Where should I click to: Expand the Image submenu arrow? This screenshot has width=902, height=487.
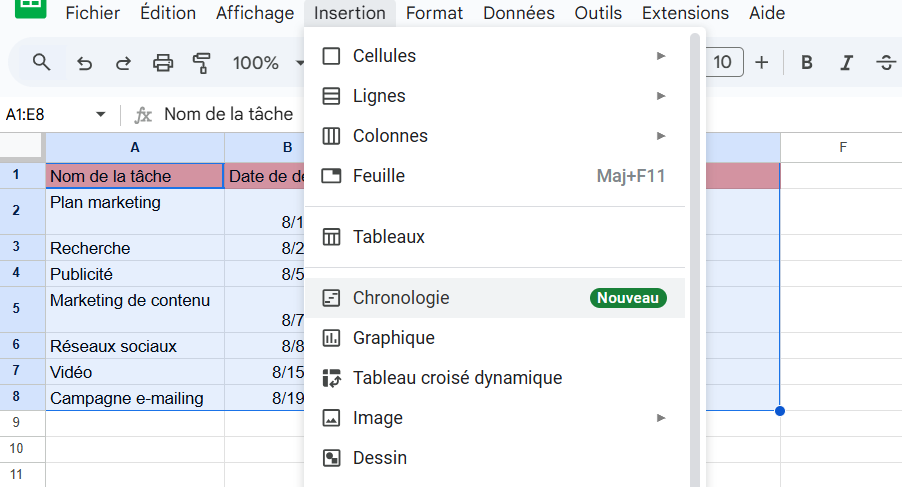[x=661, y=418]
